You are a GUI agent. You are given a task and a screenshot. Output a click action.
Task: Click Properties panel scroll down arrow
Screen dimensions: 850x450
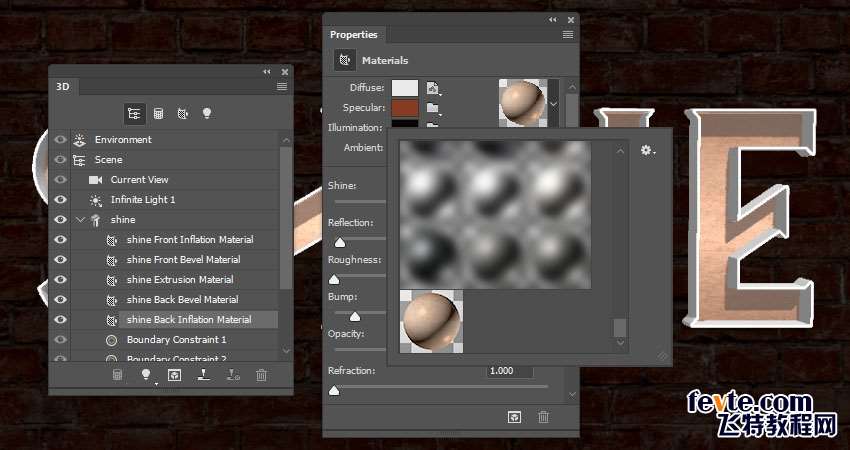(x=572, y=395)
